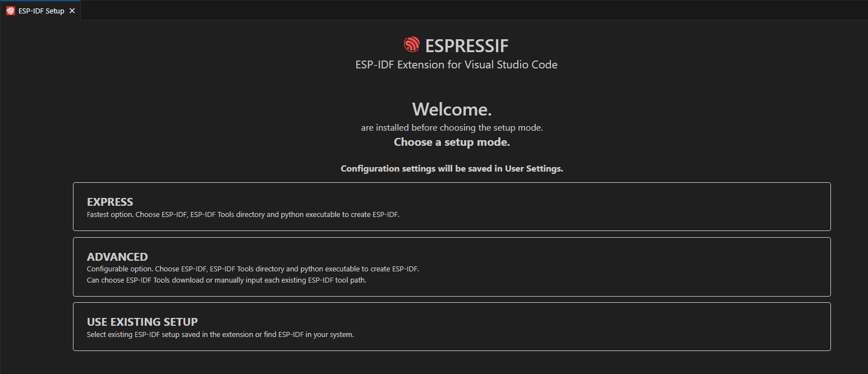Click the 'Fastest option.' description under EXPRESS
The width and height of the screenshot is (868, 374).
[x=243, y=215]
